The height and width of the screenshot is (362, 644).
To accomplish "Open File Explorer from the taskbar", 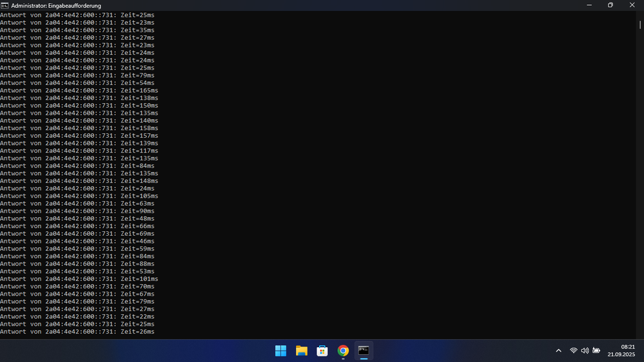I will [302, 351].
